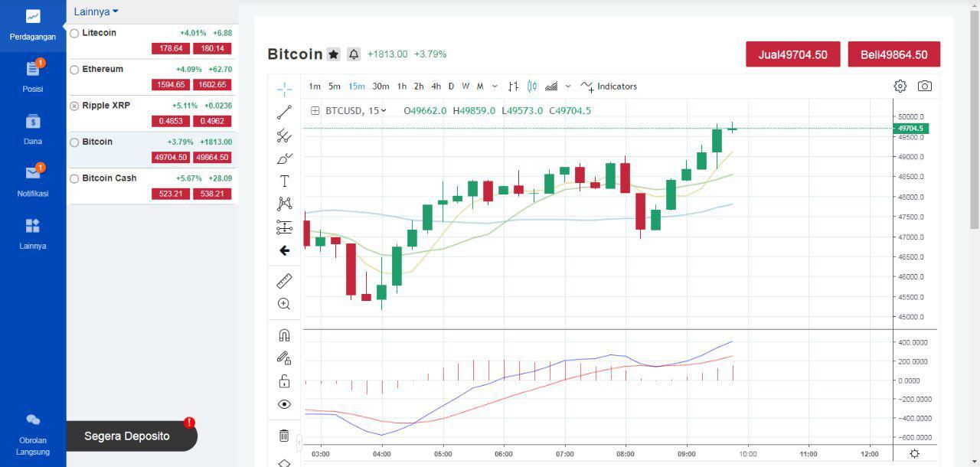Click the +3.79% Bitcoin change text
The image size is (980, 467).
pos(430,54)
